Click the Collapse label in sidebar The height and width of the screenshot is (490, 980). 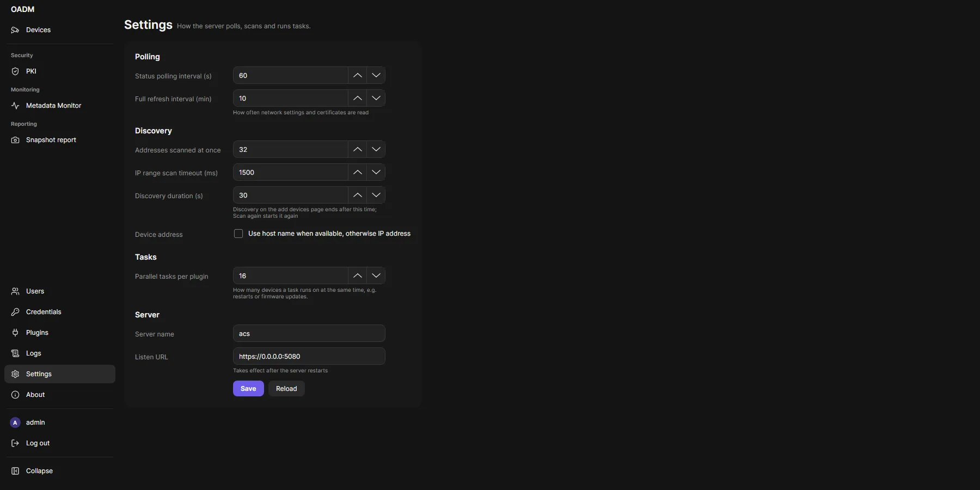39,471
